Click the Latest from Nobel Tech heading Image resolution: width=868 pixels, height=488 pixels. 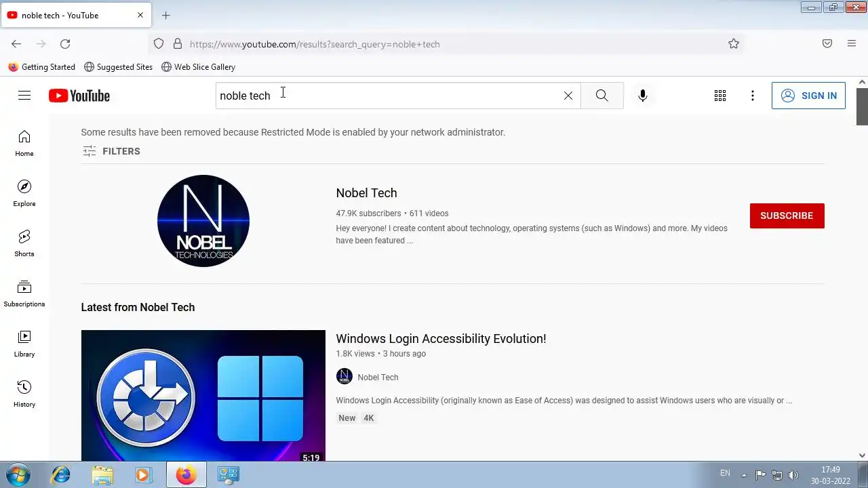138,307
